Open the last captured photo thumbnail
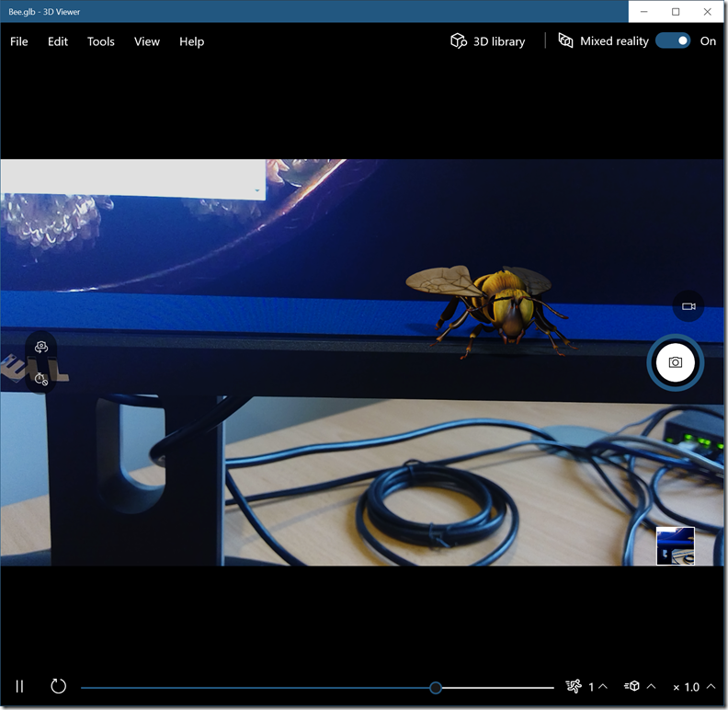 tap(675, 545)
